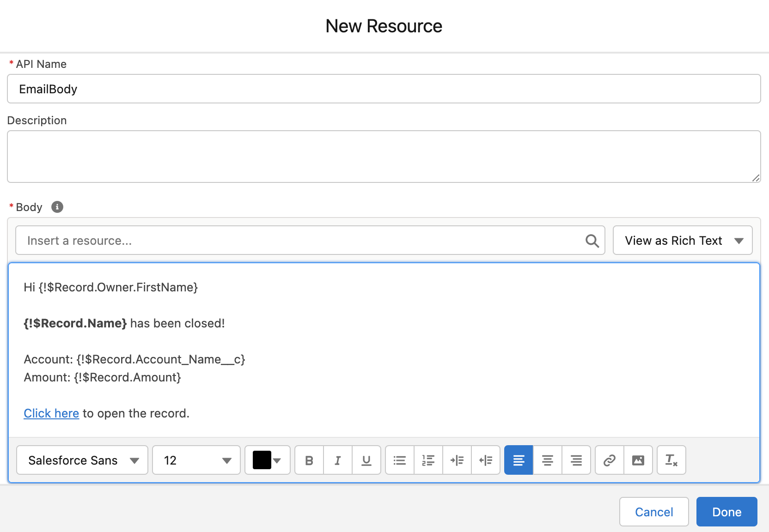769x532 pixels.
Task: Follow the Click here link
Action: click(51, 413)
